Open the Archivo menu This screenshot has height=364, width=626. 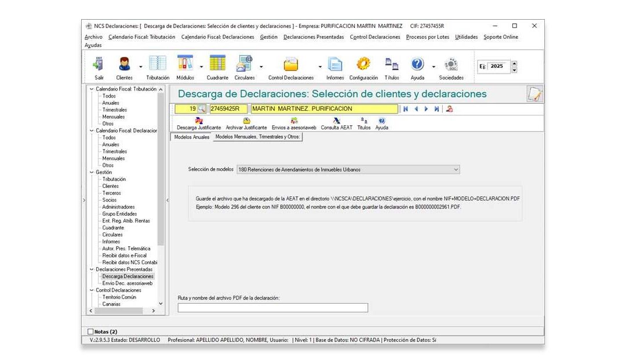tap(93, 37)
